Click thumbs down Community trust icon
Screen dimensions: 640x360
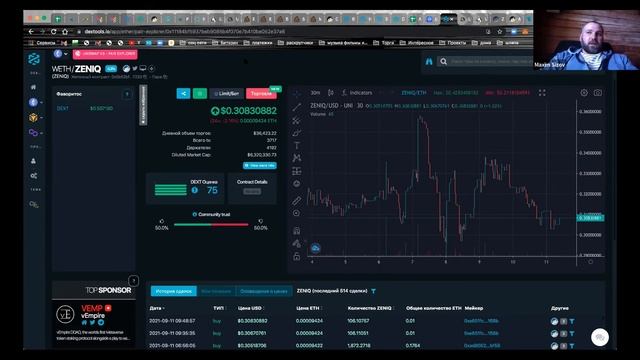(x=260, y=221)
